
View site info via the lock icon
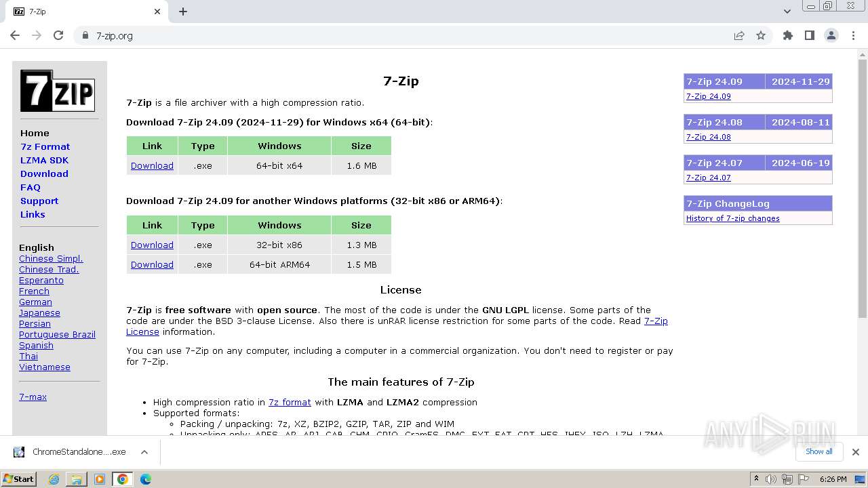(85, 36)
